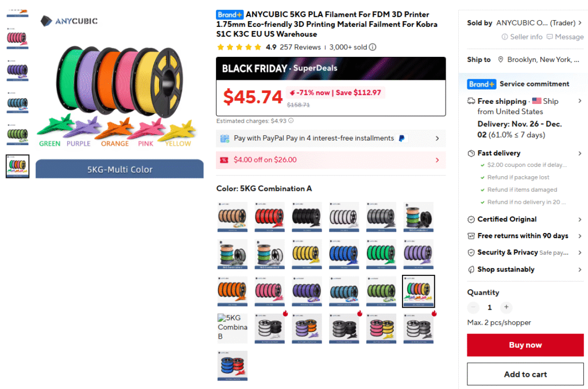Expand the $4.00 off on $26.00 coupon
Viewport: 588px width, 389px height.
coord(331,160)
